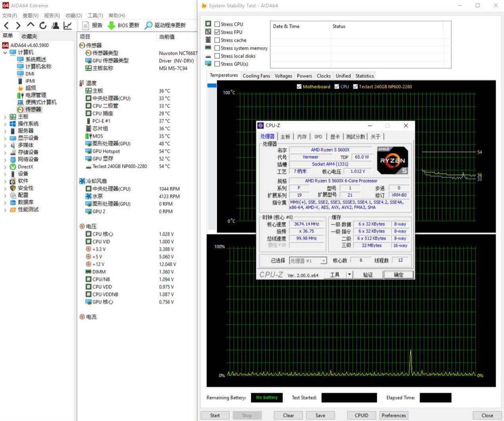The height and width of the screenshot is (421, 504).
Task: Click the Stress GPU(s) monitor icon
Action: tap(208, 63)
